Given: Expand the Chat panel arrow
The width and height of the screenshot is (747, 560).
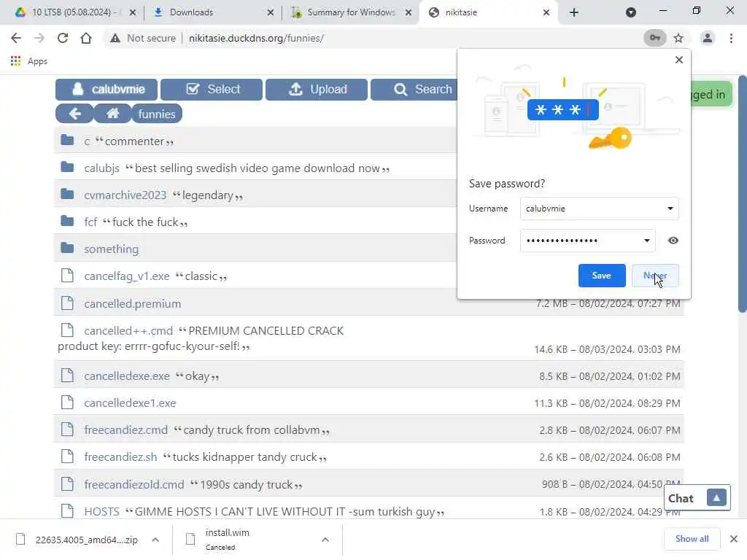Looking at the screenshot, I should [716, 498].
